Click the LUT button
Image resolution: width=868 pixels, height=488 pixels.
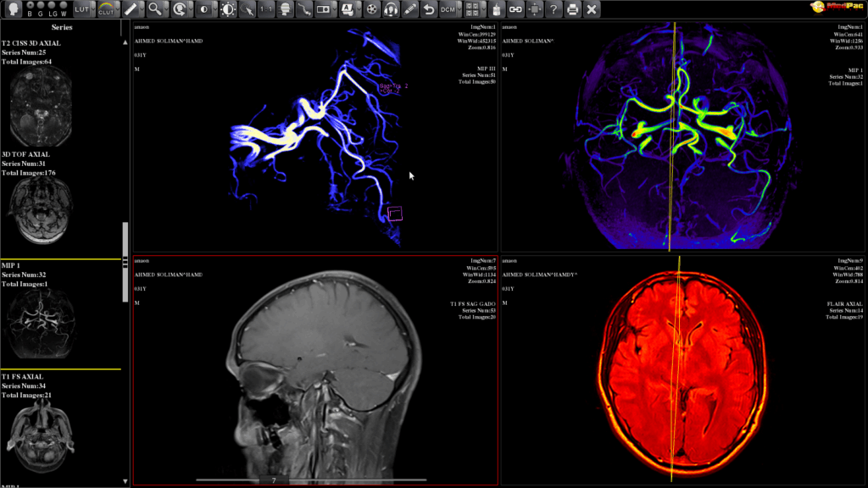81,9
